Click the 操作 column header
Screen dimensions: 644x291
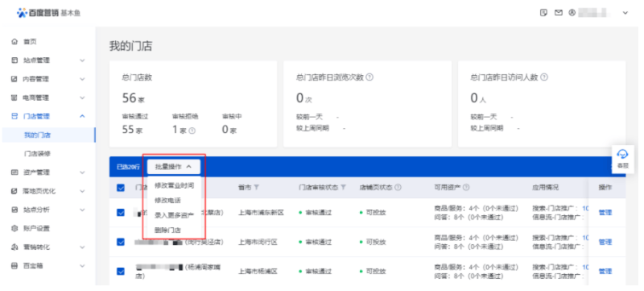click(x=605, y=187)
